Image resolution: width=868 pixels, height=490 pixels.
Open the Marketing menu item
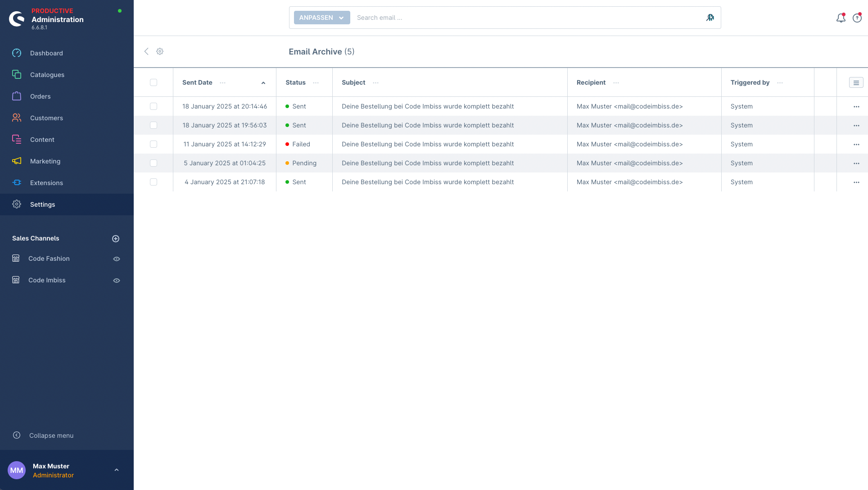(x=67, y=161)
